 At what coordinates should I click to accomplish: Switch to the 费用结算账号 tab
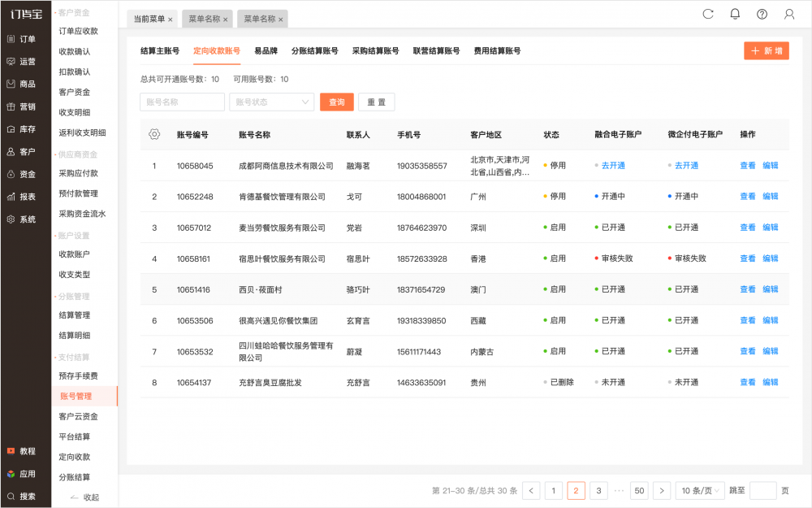[497, 50]
